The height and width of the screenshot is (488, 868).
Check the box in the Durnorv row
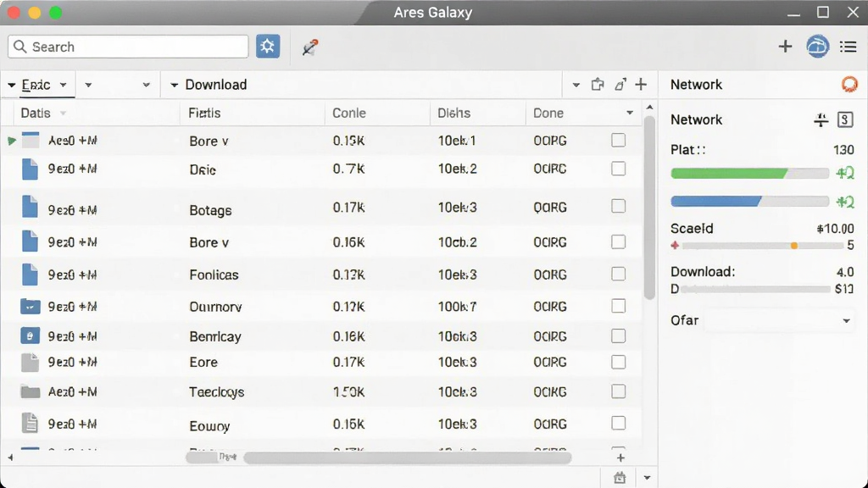click(618, 306)
